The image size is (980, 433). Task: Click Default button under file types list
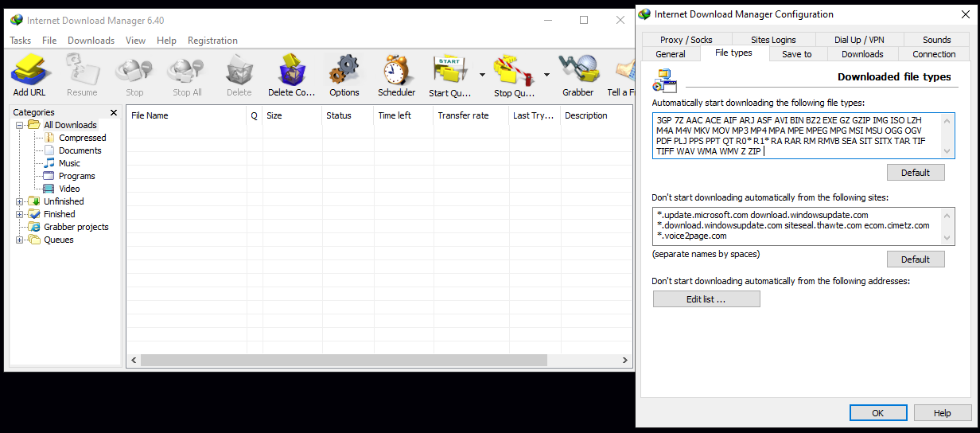tap(916, 173)
